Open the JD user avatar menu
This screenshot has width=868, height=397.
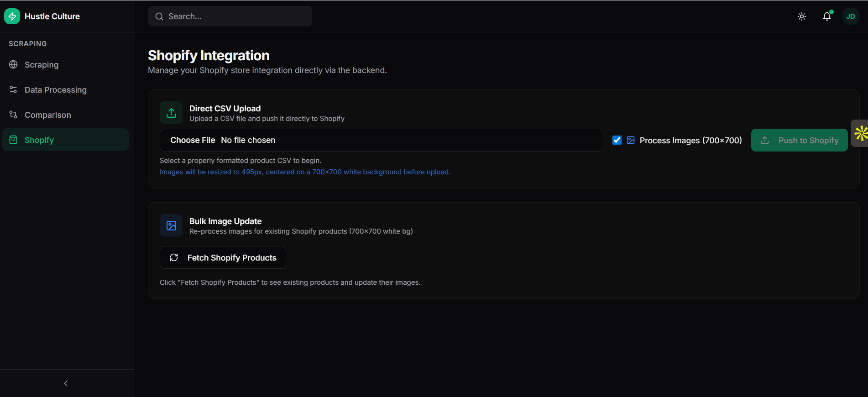click(x=851, y=16)
